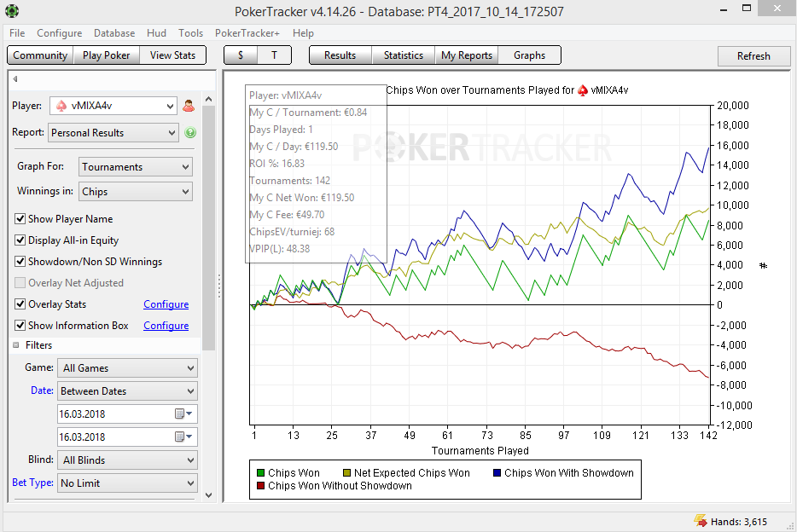The height and width of the screenshot is (532, 797).
Task: Select the $ cash mode button
Action: click(241, 55)
